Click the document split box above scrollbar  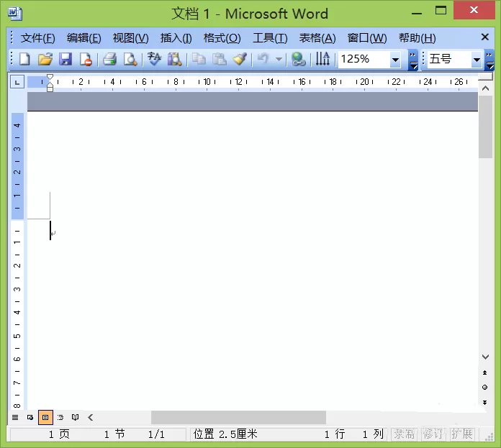click(485, 76)
